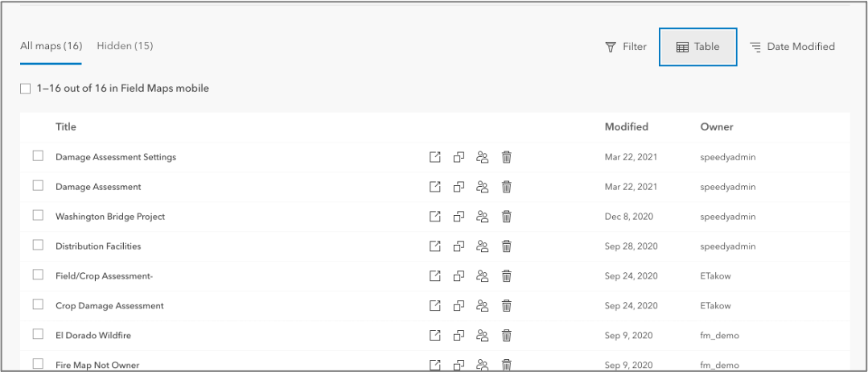868x372 pixels.
Task: Delete the Distribution Facilities map
Action: (507, 246)
